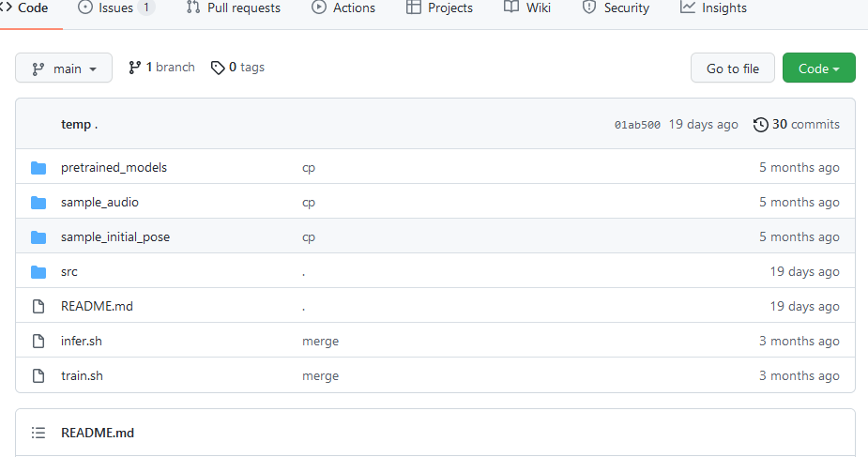868x457 pixels.
Task: Click the Go to file button
Action: click(732, 69)
